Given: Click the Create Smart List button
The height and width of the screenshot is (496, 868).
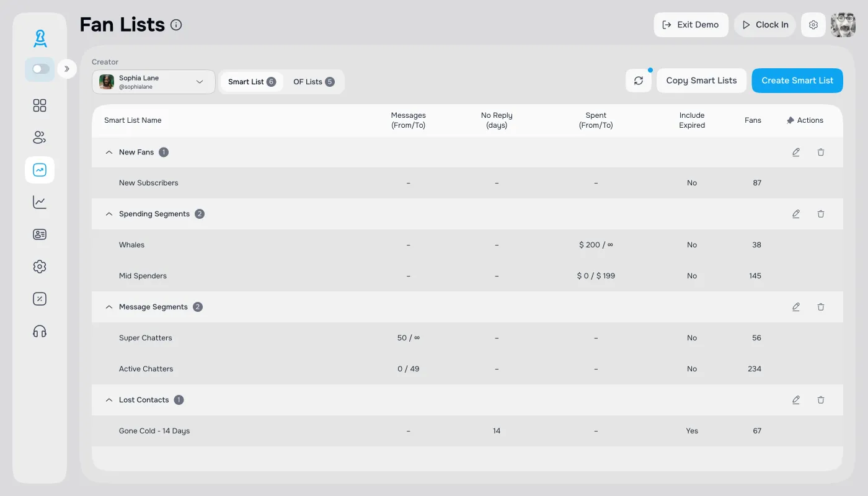Looking at the screenshot, I should [x=797, y=81].
